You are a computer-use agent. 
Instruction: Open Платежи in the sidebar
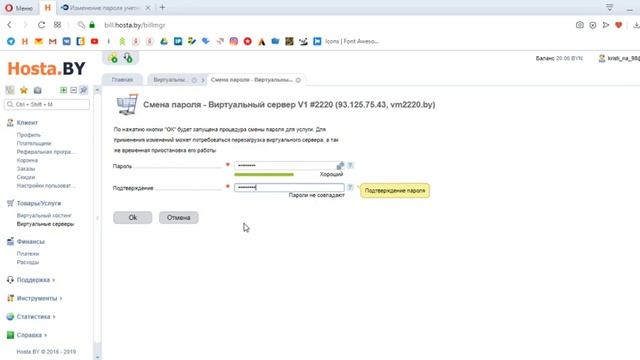click(x=28, y=254)
